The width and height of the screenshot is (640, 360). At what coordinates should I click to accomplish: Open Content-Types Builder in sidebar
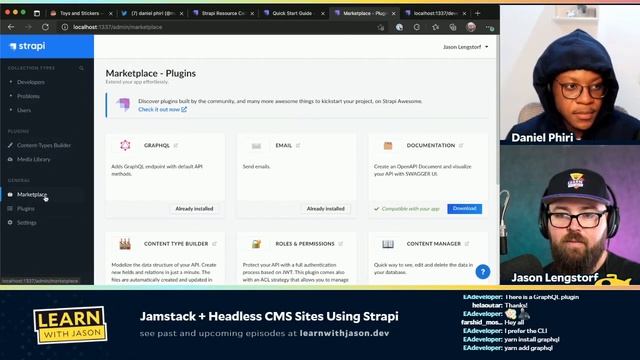click(x=44, y=145)
